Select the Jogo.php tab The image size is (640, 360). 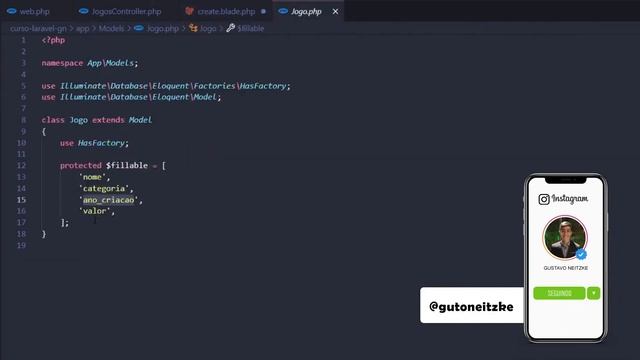(x=306, y=12)
